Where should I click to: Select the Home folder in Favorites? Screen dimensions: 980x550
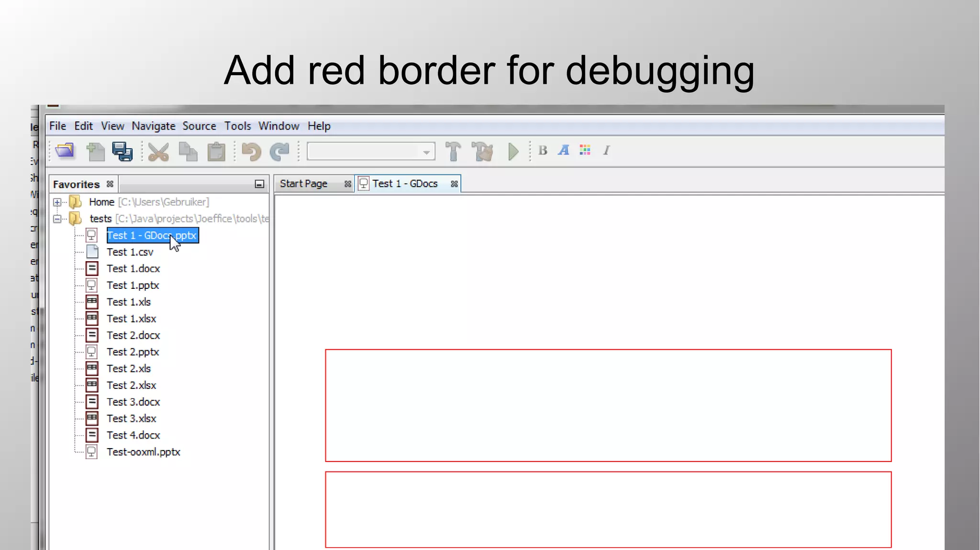tap(149, 202)
